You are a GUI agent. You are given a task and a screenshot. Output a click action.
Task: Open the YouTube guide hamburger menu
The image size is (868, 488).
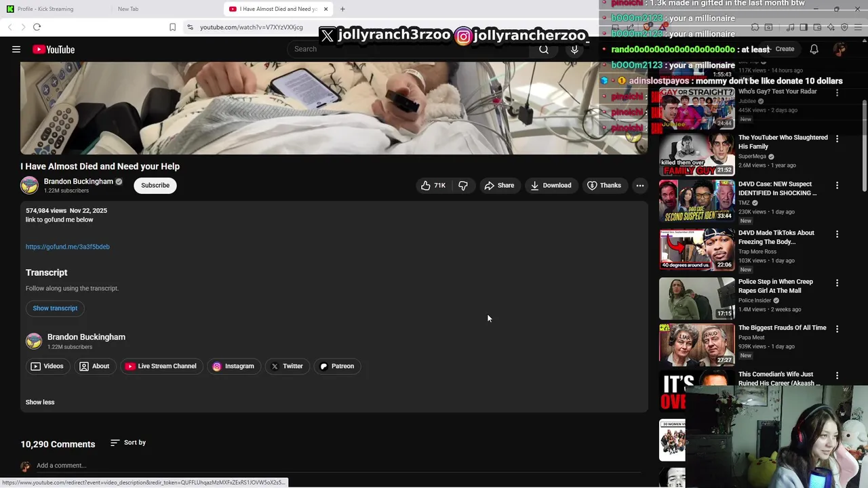point(16,49)
